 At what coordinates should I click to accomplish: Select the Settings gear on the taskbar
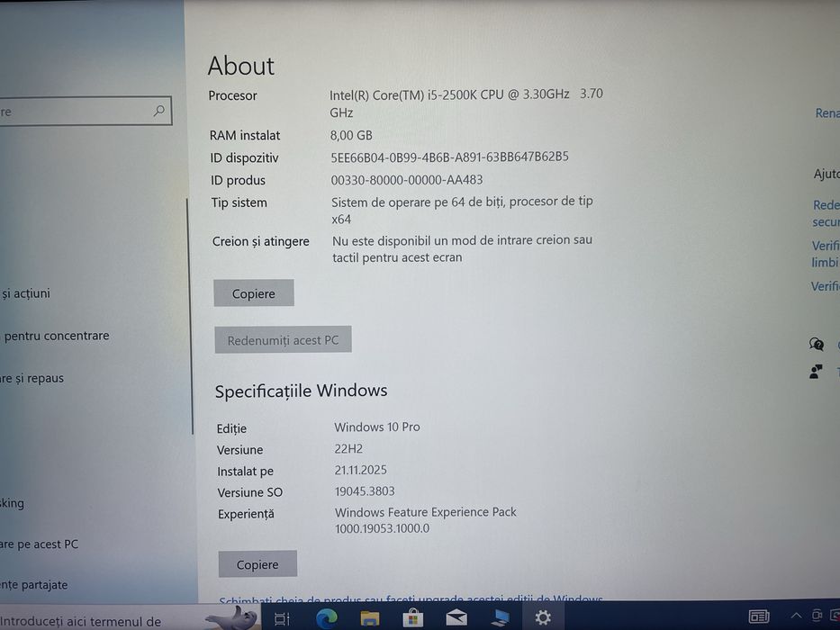(x=543, y=617)
